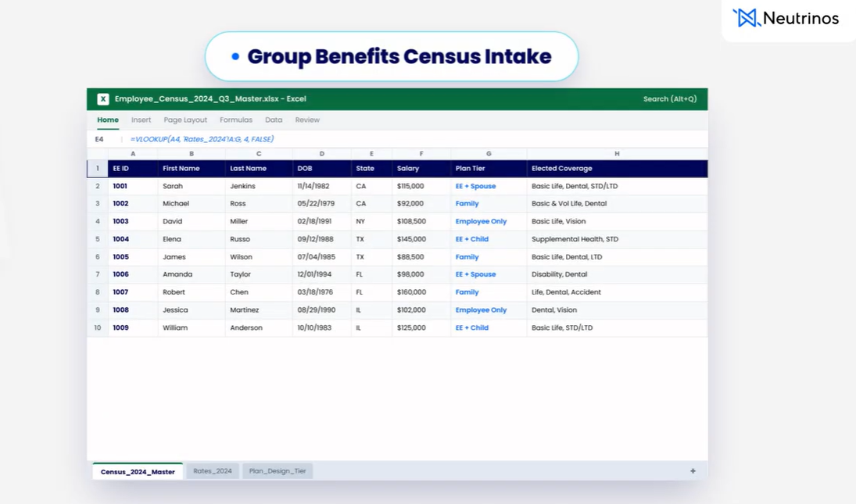Click first name cell Sarah
Viewport: 856px width, 504px height.
[192, 186]
